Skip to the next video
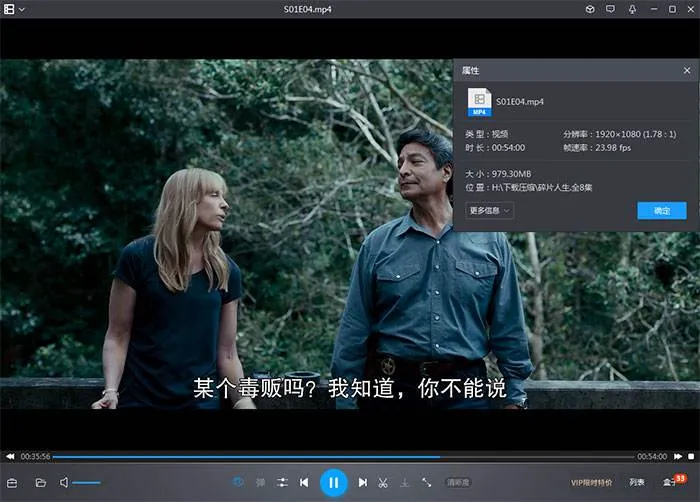Screen dimensions: 700x502 point(362,482)
